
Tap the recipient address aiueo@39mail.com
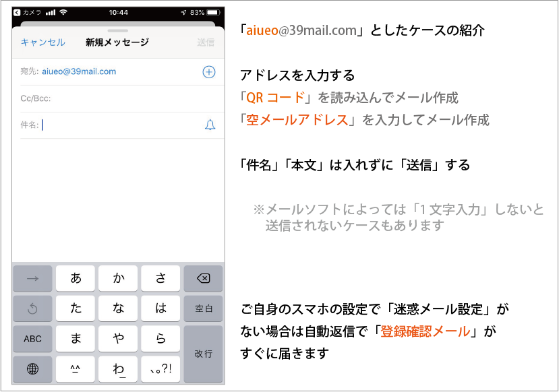79,71
